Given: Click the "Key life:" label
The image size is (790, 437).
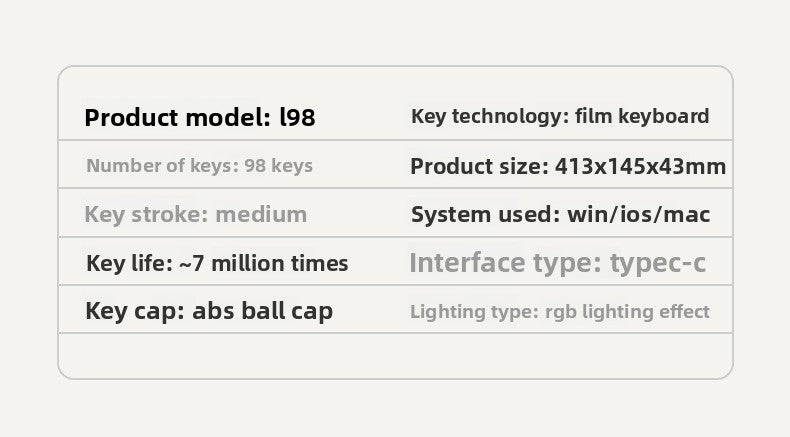Looking at the screenshot, I should pos(128,264).
